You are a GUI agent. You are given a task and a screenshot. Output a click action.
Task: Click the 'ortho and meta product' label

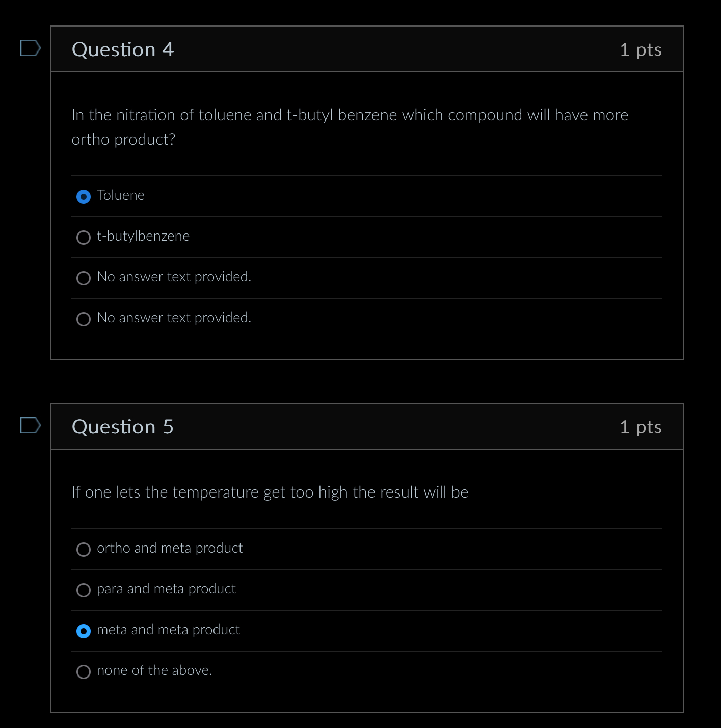[170, 548]
